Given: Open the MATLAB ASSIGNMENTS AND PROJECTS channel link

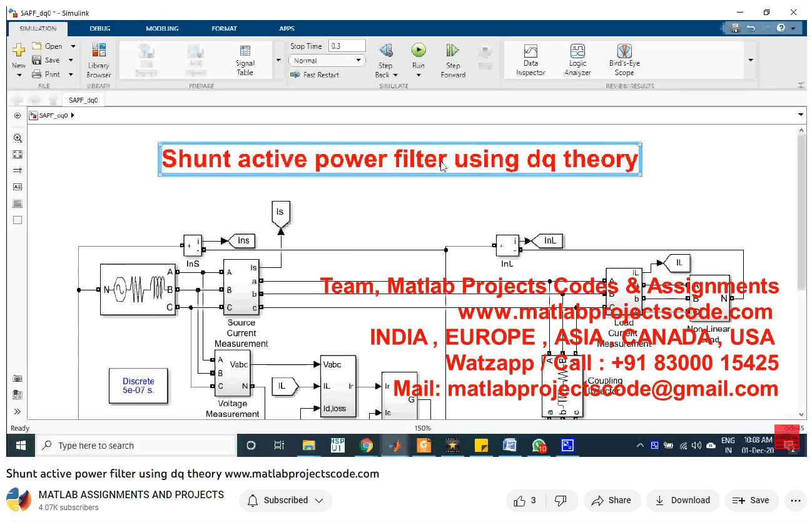Looking at the screenshot, I should tap(131, 494).
